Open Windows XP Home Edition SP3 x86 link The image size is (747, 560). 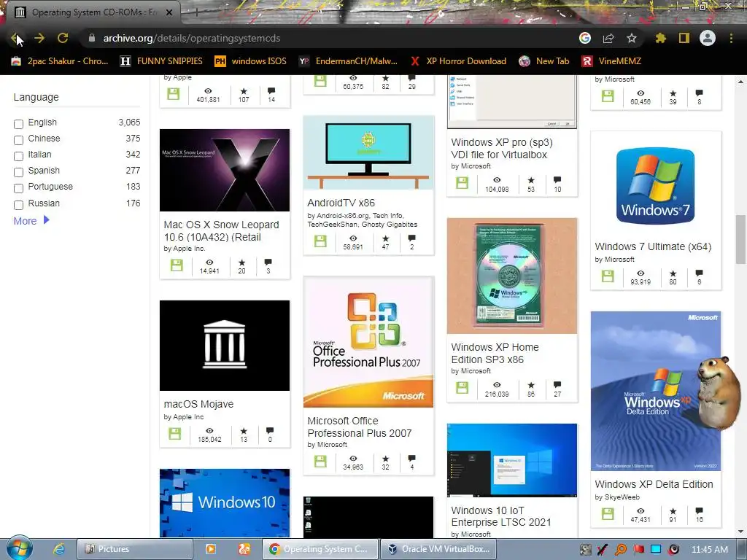495,354
